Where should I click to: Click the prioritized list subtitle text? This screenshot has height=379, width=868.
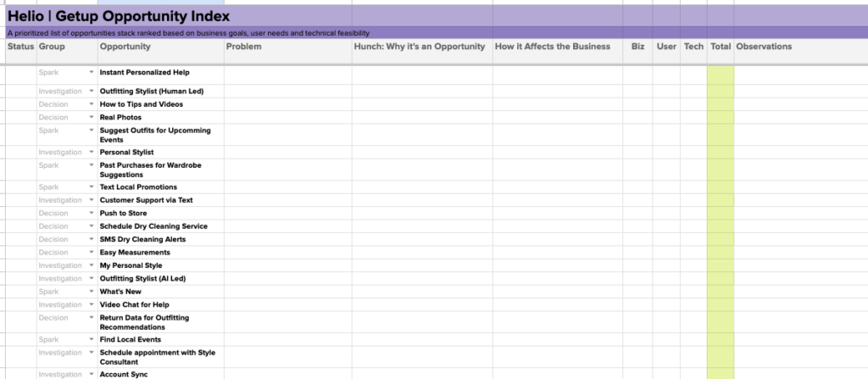tap(188, 33)
